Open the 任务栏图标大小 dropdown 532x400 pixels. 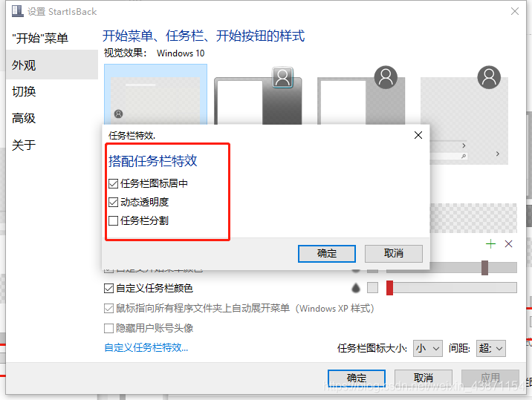[x=427, y=348]
